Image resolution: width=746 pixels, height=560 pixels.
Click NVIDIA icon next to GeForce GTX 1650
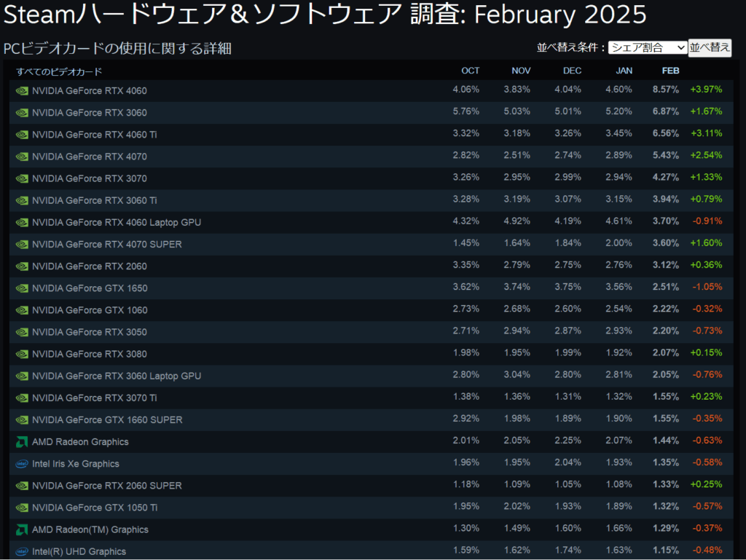(x=22, y=288)
